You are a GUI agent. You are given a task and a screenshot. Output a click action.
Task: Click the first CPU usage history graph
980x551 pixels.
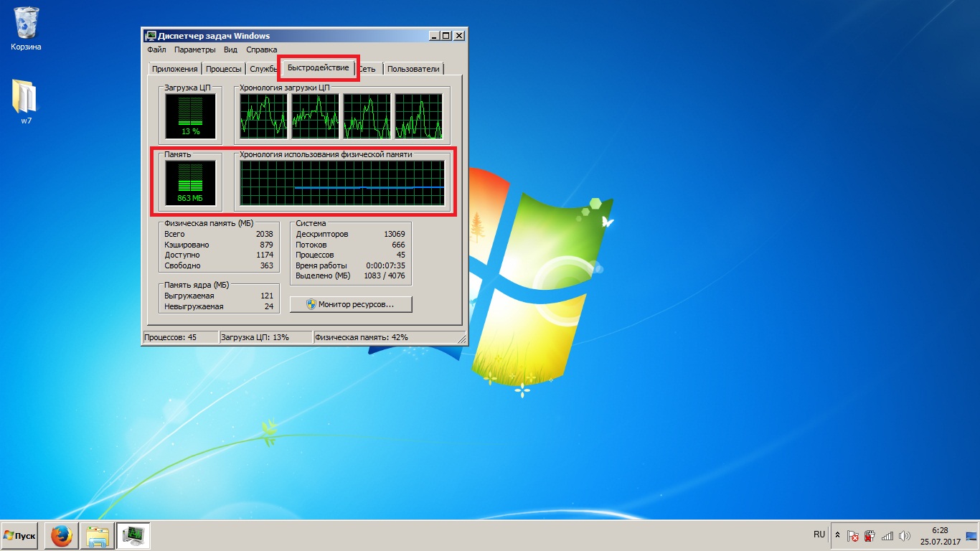263,116
